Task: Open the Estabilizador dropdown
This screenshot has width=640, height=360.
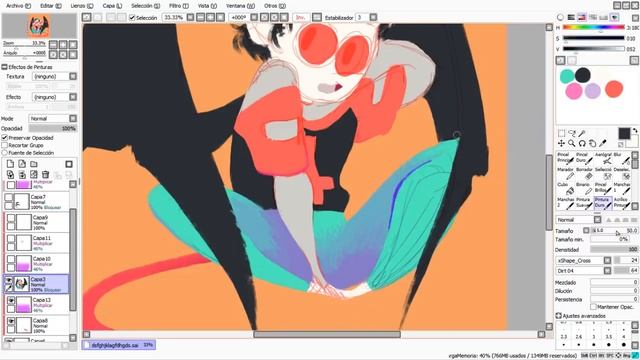Action: point(373,18)
